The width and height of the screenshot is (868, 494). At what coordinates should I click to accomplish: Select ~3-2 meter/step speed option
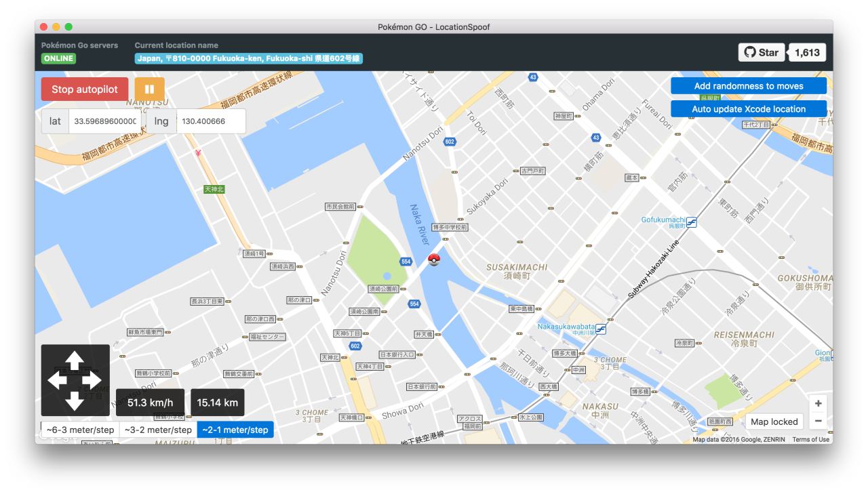coord(158,430)
